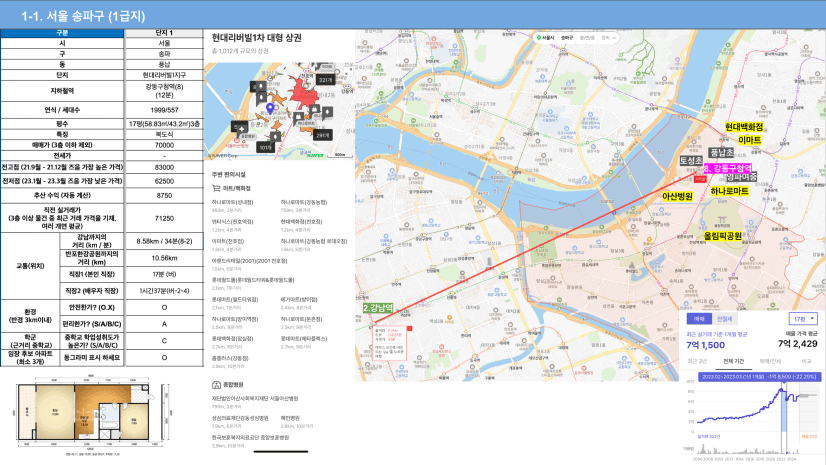Click the 영파여중 school label on map

tap(741, 177)
